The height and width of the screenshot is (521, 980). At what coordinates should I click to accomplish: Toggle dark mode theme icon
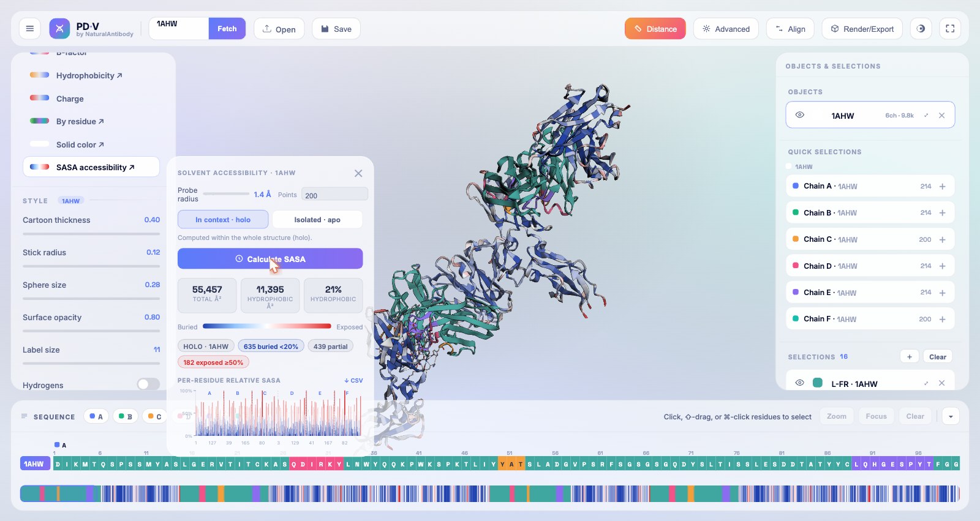(x=921, y=29)
